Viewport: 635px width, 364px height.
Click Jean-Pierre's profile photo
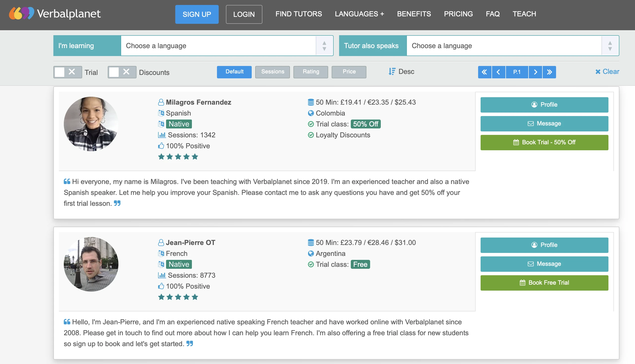point(91,264)
